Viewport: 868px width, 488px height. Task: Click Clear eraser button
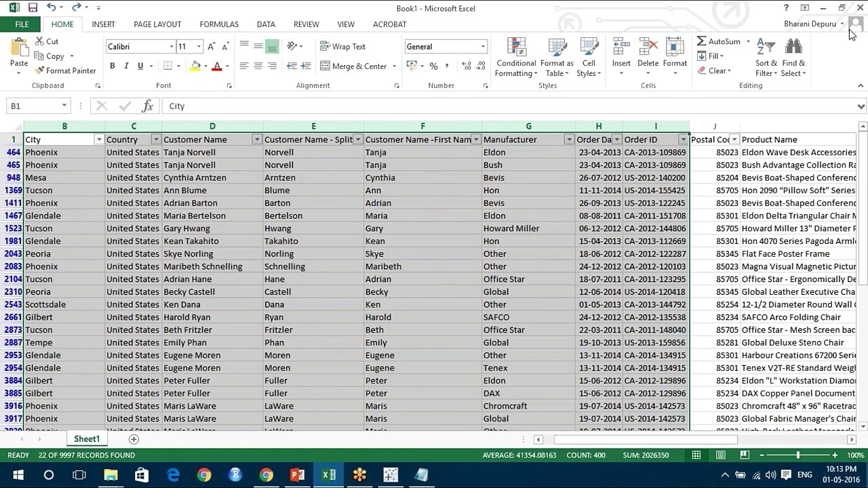pos(713,70)
